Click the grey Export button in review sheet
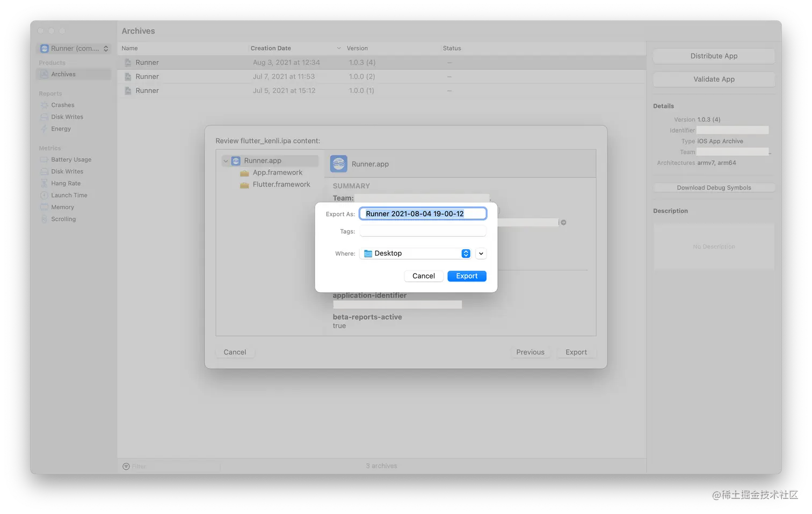This screenshot has width=812, height=514. tap(576, 352)
